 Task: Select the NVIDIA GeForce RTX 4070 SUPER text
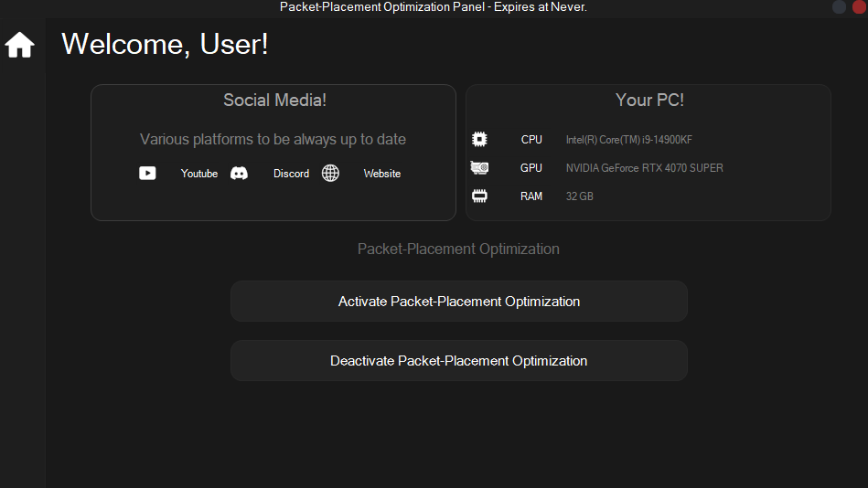(x=644, y=167)
